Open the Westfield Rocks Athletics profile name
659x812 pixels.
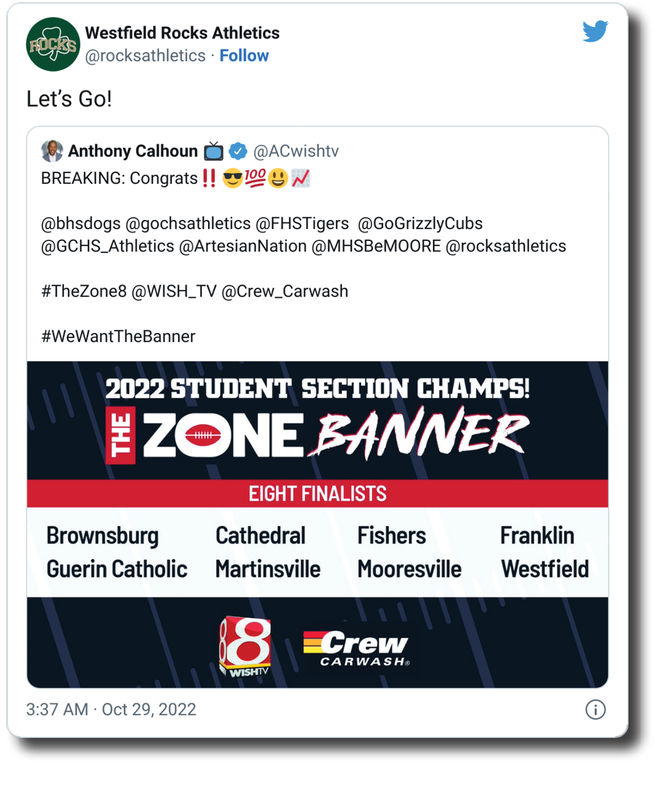coord(182,32)
